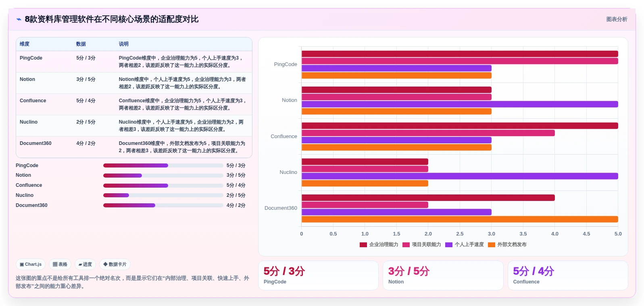
Task: Click Nuclino's purple 个人上手速度 bar
Action: pyautogui.click(x=460, y=176)
